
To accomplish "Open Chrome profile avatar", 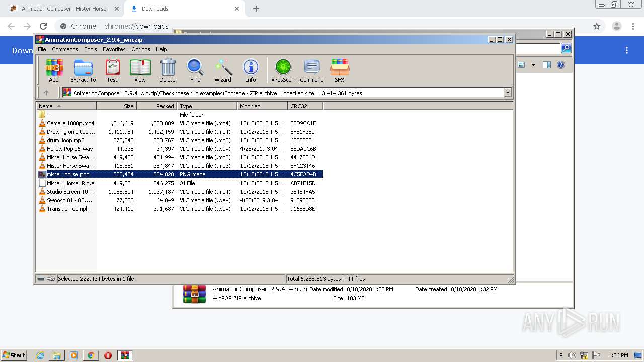I will [617, 26].
